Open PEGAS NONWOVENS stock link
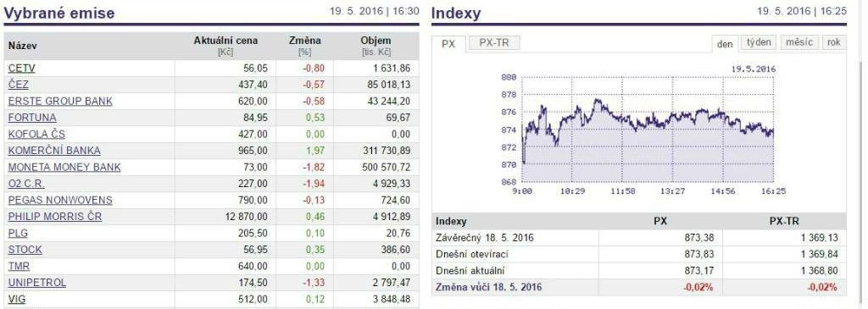 pos(60,200)
